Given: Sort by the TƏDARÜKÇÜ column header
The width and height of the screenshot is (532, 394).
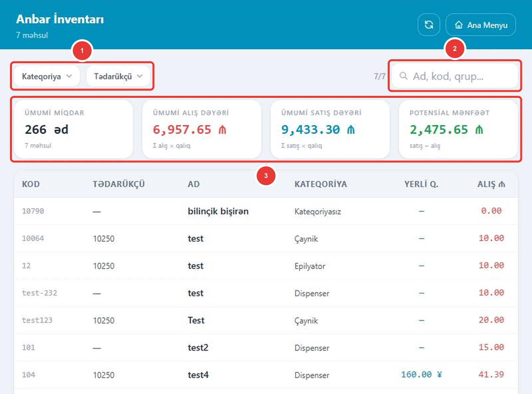Looking at the screenshot, I should 119,184.
